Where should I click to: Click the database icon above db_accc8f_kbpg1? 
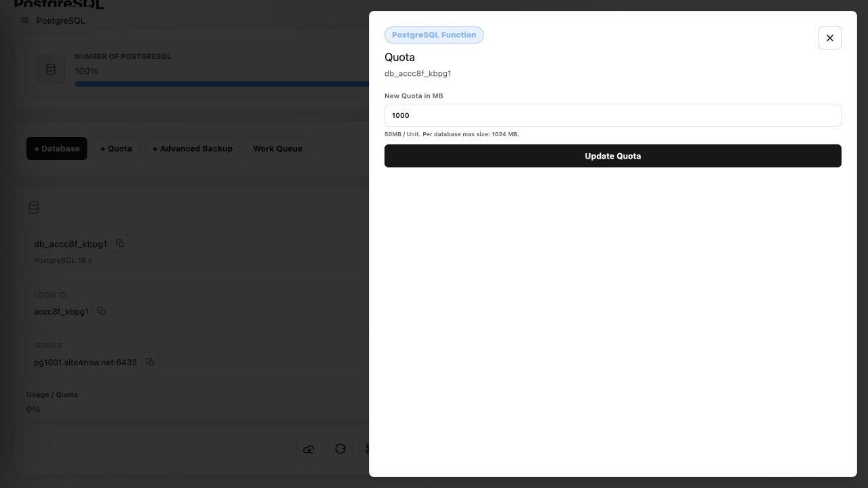pos(34,207)
